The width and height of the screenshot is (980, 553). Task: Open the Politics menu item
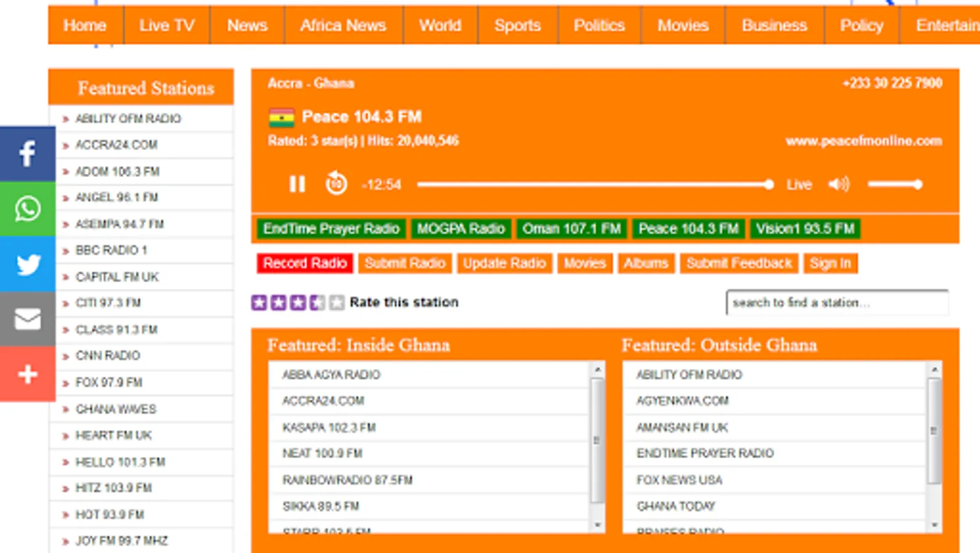599,25
